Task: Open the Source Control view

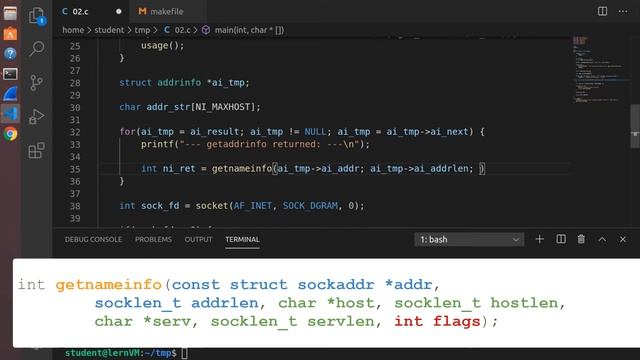Action: (x=36, y=82)
